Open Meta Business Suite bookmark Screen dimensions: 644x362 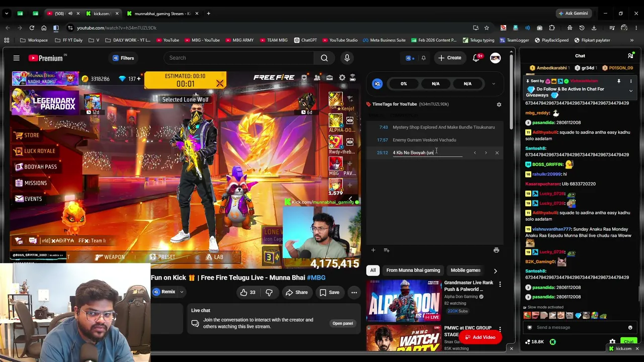point(384,40)
